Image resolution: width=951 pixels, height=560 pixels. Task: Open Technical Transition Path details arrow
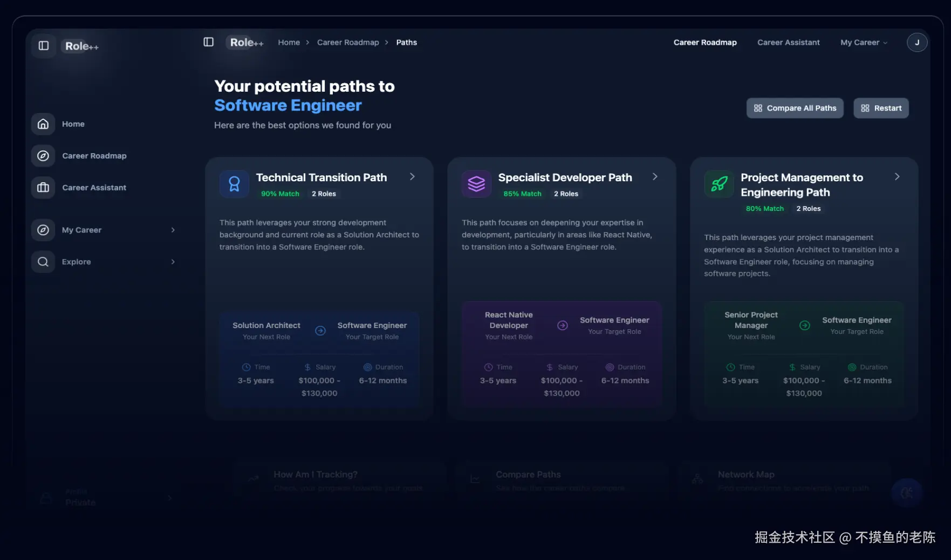412,177
